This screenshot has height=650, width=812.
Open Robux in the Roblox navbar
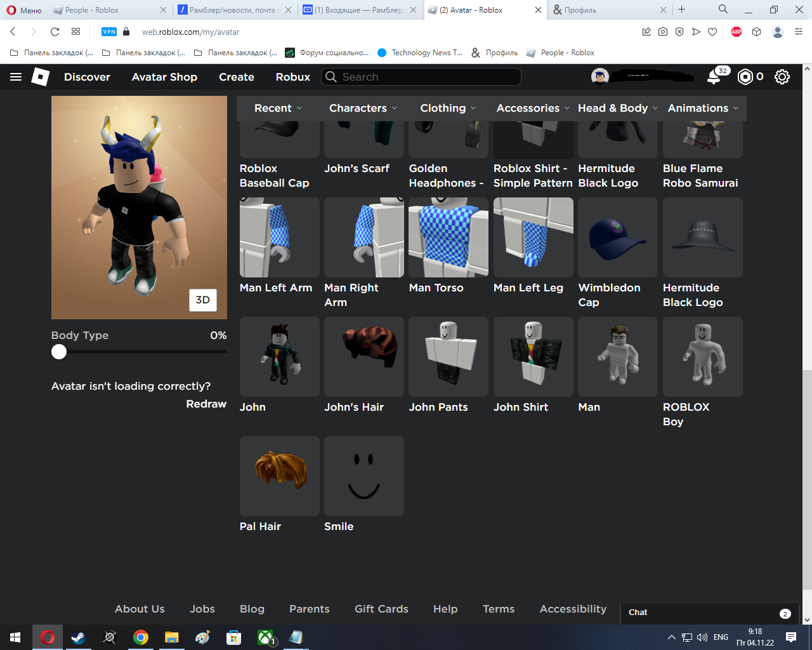coord(293,77)
